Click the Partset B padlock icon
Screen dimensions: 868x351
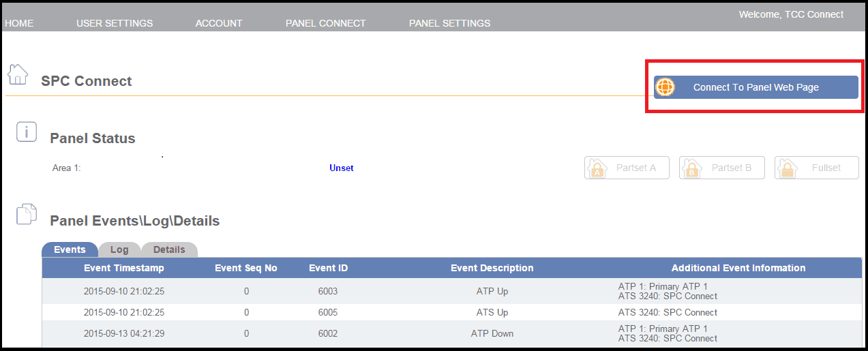click(x=692, y=168)
